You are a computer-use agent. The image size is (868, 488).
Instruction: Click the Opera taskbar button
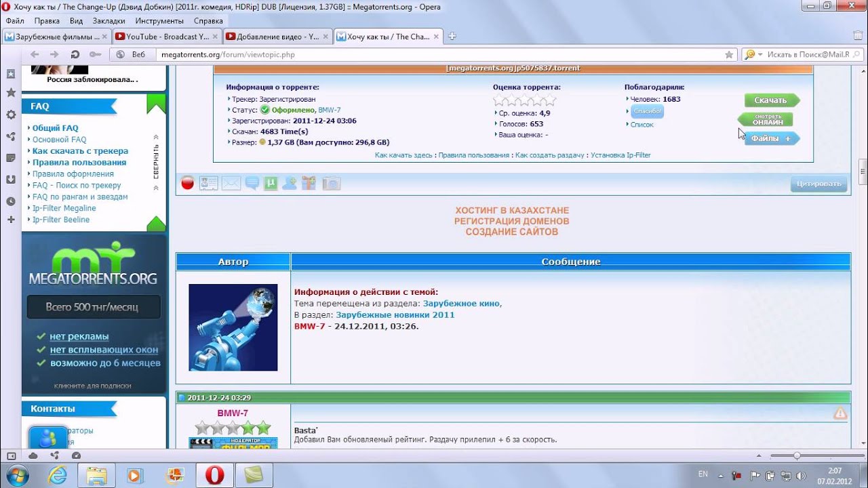pyautogui.click(x=215, y=475)
